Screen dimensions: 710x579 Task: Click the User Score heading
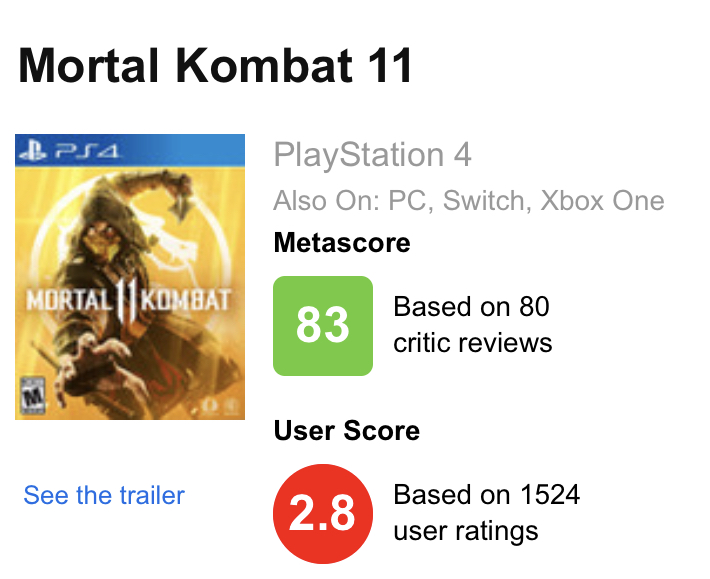[347, 431]
